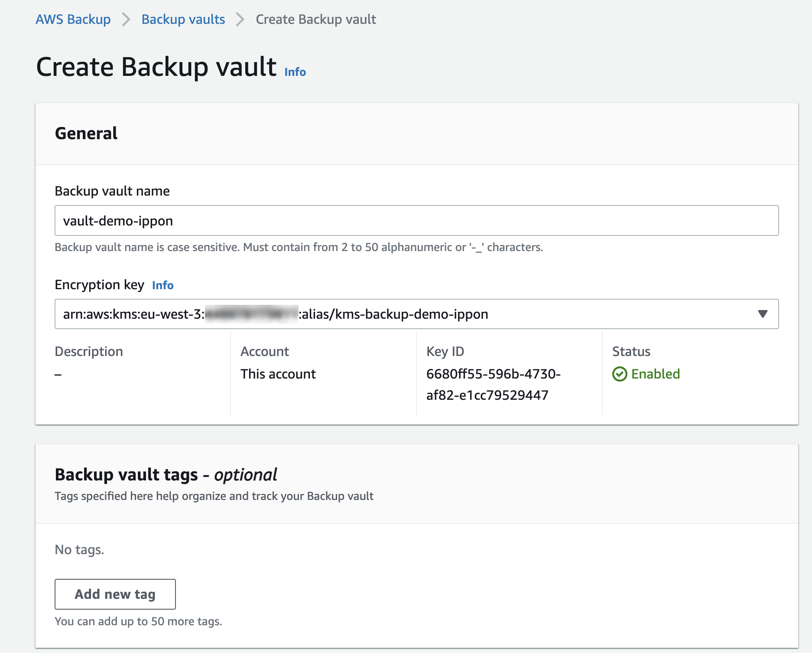Expand the KMS alias key selection box
The image size is (812, 653).
pyautogui.click(x=390, y=314)
